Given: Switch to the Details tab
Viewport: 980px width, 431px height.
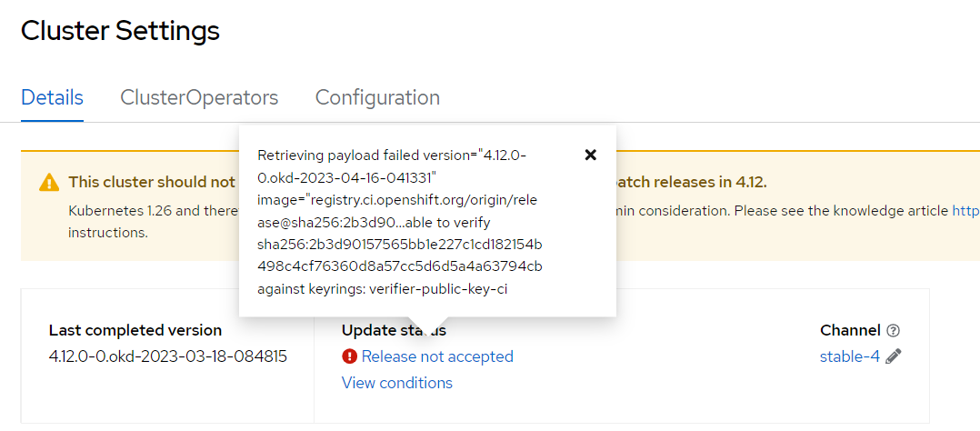Looking at the screenshot, I should click(52, 97).
